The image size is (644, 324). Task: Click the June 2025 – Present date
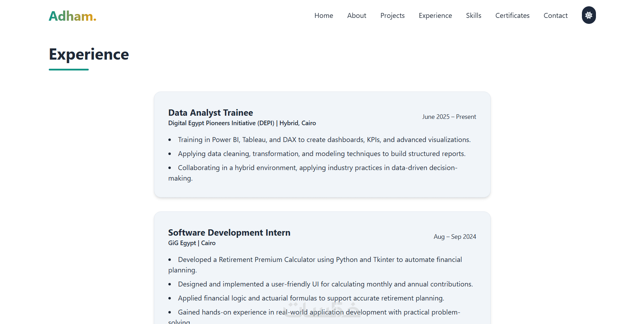[x=449, y=117]
